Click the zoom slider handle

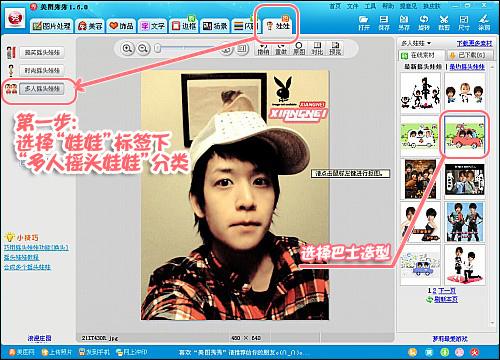[158, 49]
